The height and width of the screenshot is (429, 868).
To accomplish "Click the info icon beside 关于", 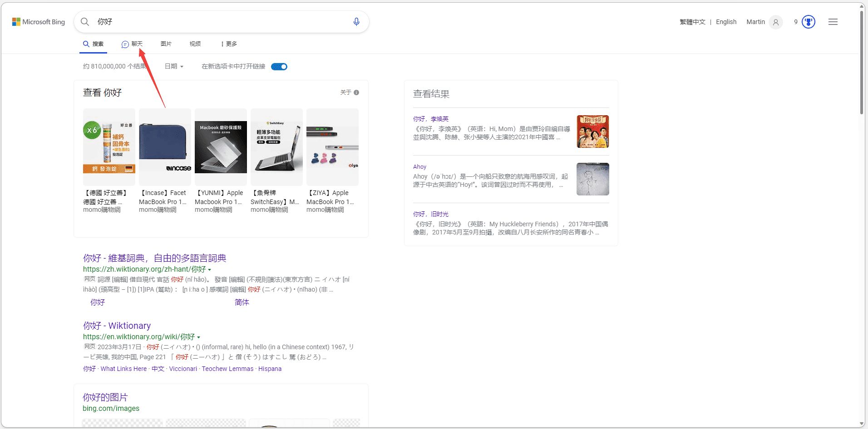I will coord(357,92).
